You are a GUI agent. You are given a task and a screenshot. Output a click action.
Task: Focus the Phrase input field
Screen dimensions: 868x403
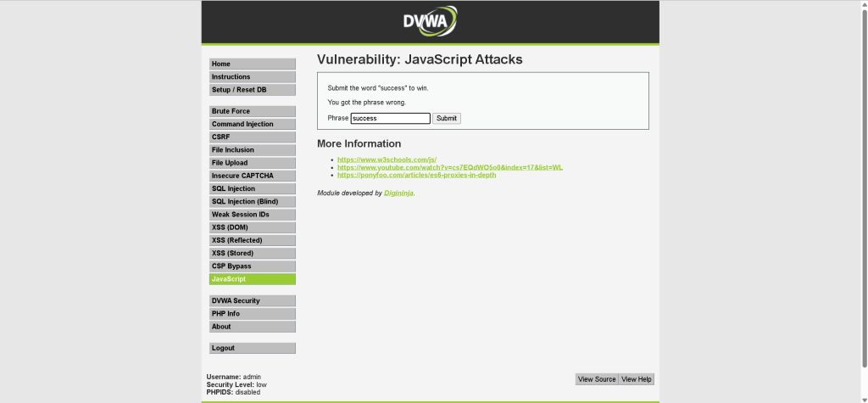[x=390, y=118]
